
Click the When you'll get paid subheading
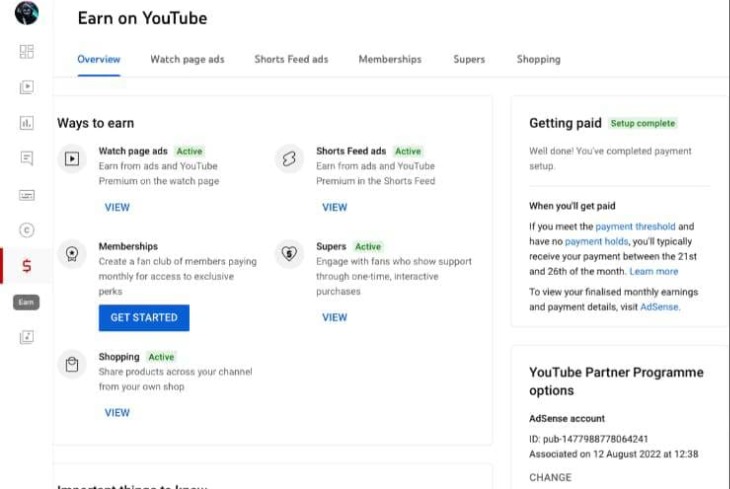572,206
